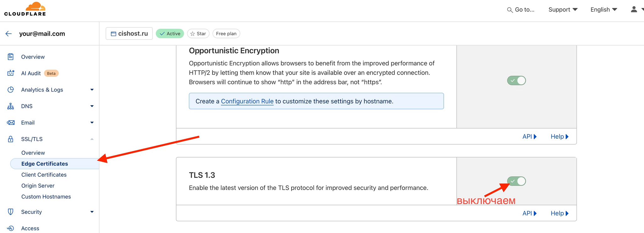Follow the Configuration Rule link
Image resolution: width=644 pixels, height=233 pixels.
click(x=247, y=101)
